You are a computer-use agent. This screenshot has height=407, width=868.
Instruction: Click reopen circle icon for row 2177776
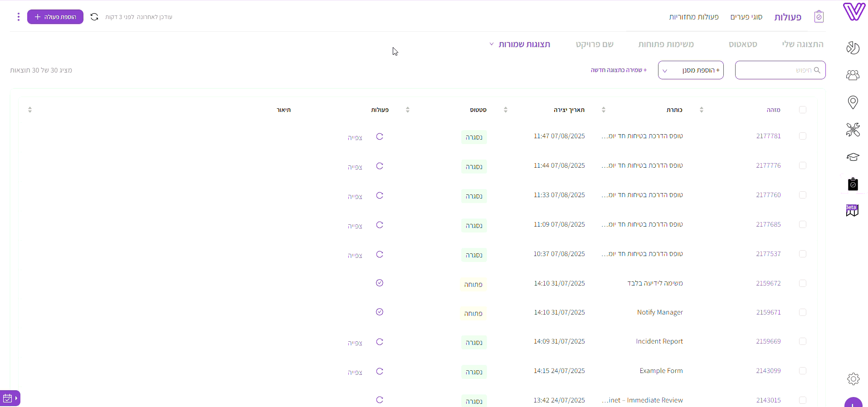click(380, 166)
